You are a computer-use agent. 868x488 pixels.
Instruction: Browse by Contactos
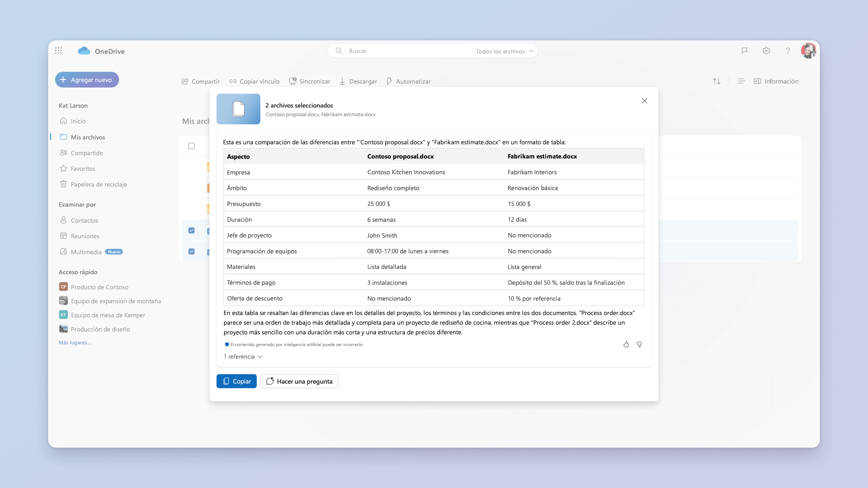pyautogui.click(x=79, y=220)
